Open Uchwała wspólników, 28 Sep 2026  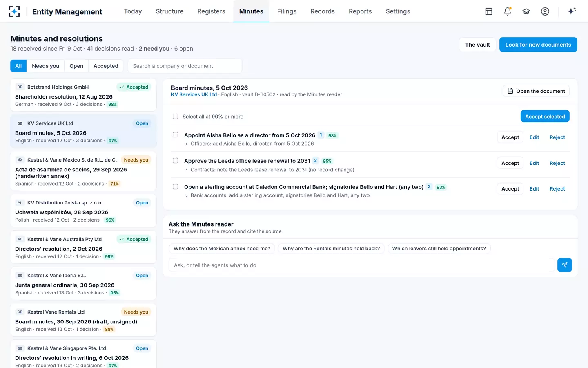pos(83,211)
